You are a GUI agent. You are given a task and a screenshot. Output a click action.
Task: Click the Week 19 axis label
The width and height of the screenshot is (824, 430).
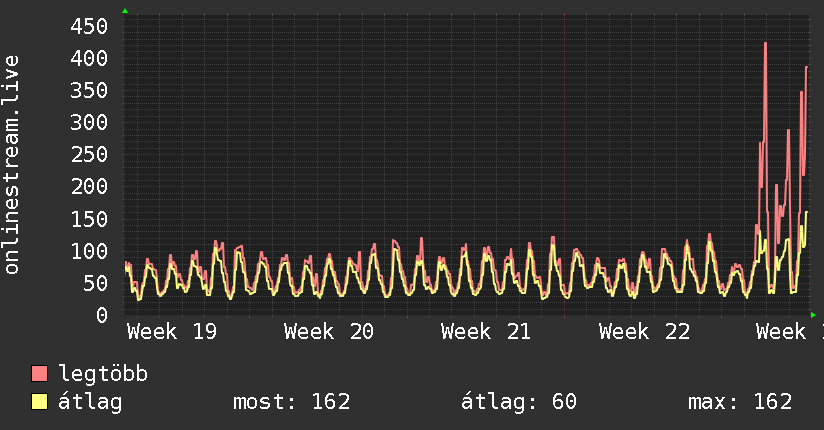click(x=172, y=332)
